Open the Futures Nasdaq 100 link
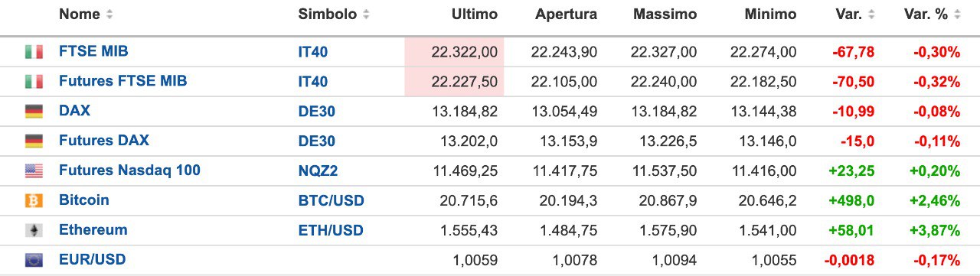Screen dimensions: 980x276 click(129, 170)
